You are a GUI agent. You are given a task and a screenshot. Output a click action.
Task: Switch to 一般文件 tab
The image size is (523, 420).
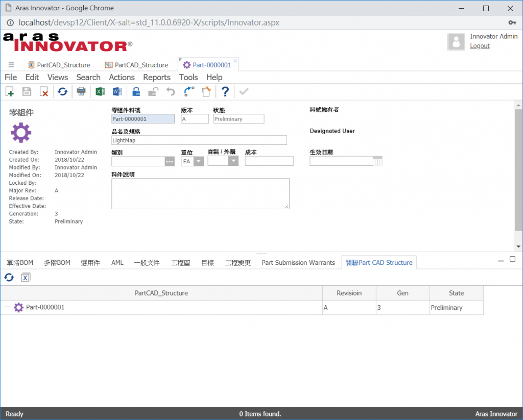tap(147, 263)
